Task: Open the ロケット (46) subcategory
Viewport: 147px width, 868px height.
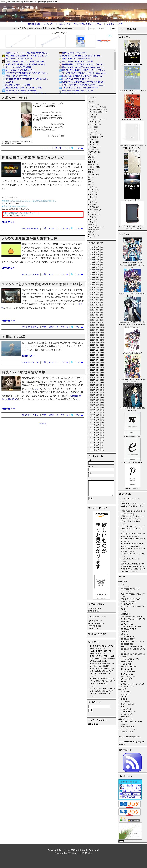Action: click(94, 105)
